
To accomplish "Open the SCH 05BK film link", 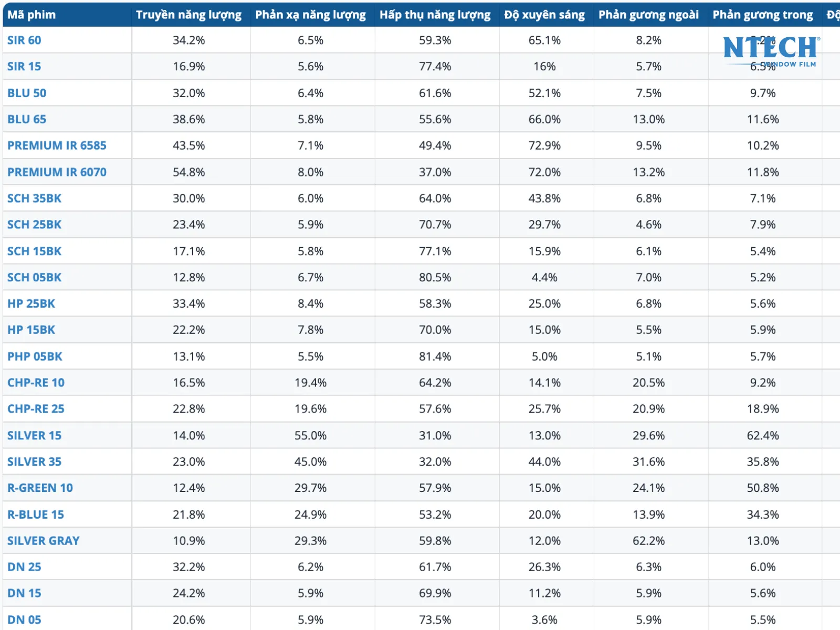I will click(x=34, y=277).
